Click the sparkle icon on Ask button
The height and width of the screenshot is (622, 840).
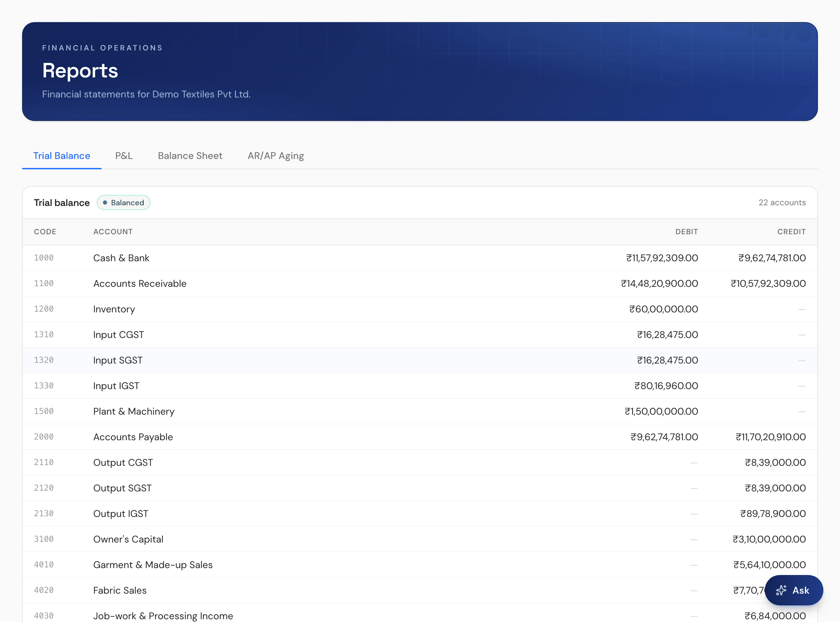point(781,590)
